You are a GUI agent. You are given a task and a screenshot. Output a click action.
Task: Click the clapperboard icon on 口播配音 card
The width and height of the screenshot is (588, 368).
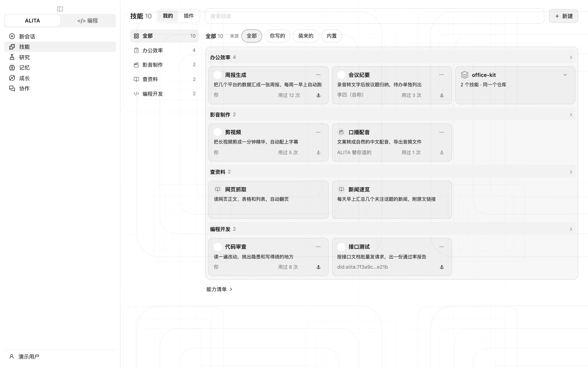pos(341,132)
